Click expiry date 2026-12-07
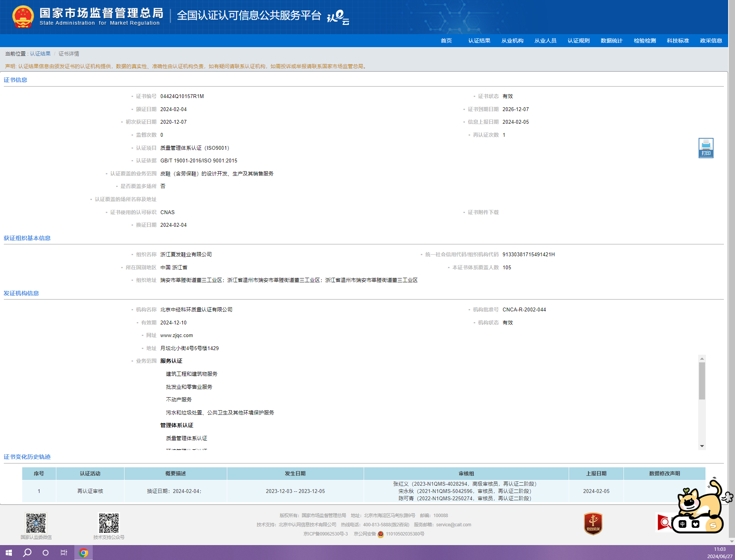This screenshot has height=560, width=735. tap(515, 109)
